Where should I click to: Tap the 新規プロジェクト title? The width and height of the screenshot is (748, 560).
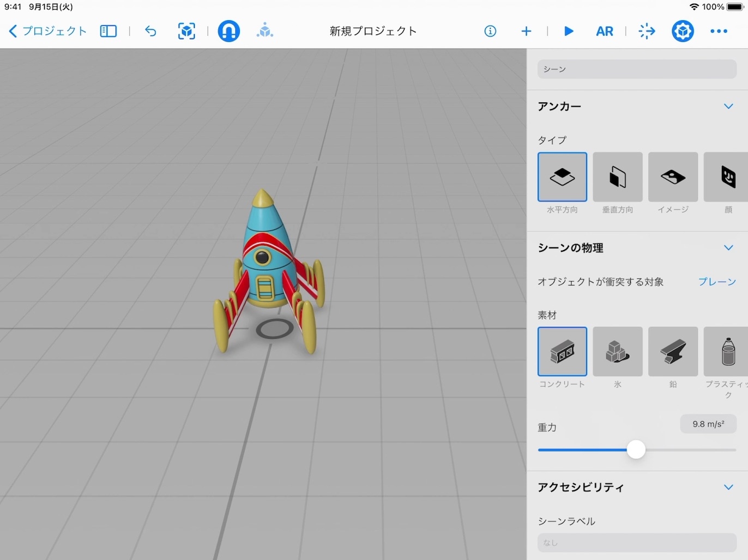373,31
